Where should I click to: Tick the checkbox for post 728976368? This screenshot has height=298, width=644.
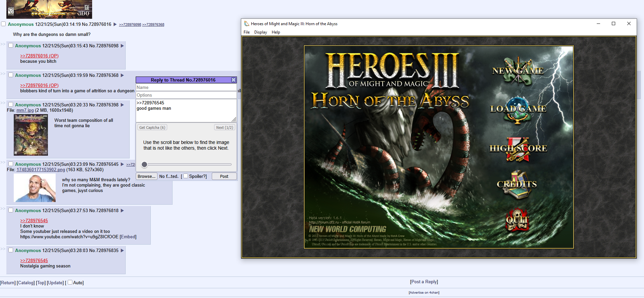11,75
